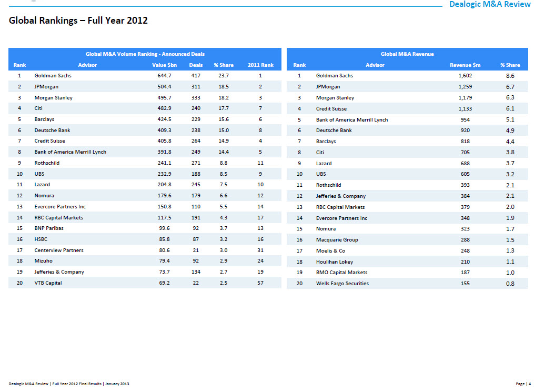534x392 pixels.
Task: Sort the Deals column header
Action: [196, 65]
